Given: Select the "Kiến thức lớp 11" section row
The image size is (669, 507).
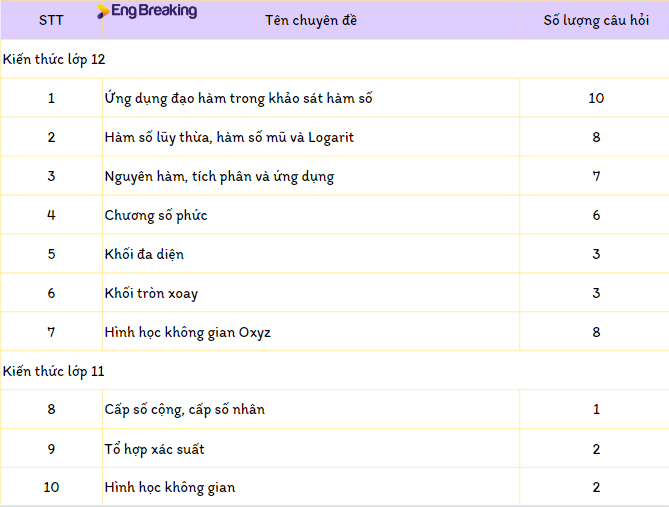Looking at the screenshot, I should [54, 371].
